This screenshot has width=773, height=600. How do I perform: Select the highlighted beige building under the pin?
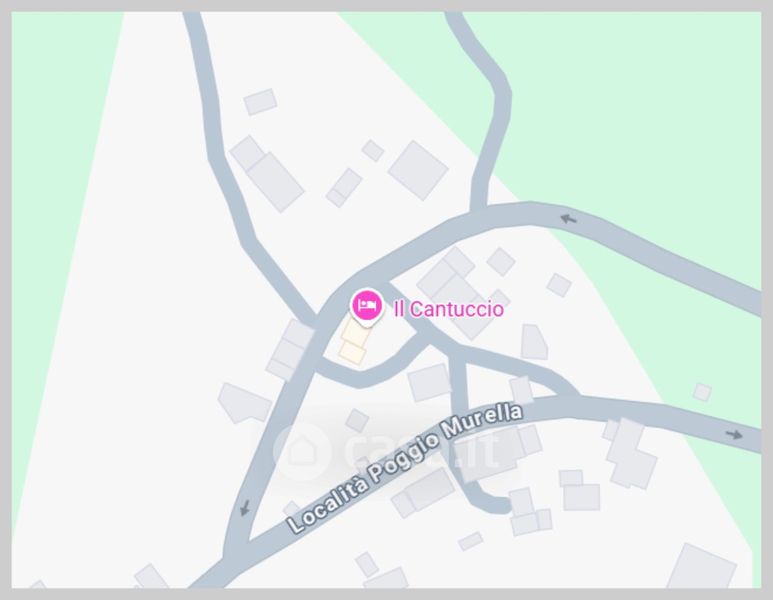point(354,343)
